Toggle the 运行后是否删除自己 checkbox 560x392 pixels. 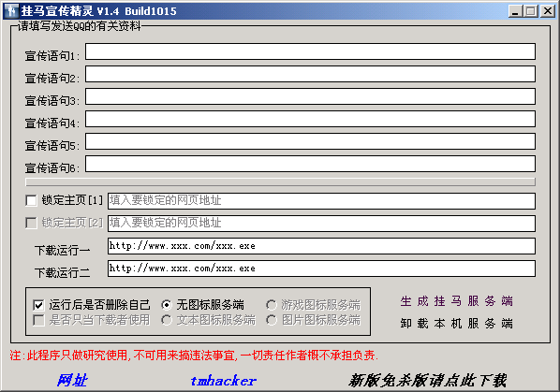click(x=38, y=305)
